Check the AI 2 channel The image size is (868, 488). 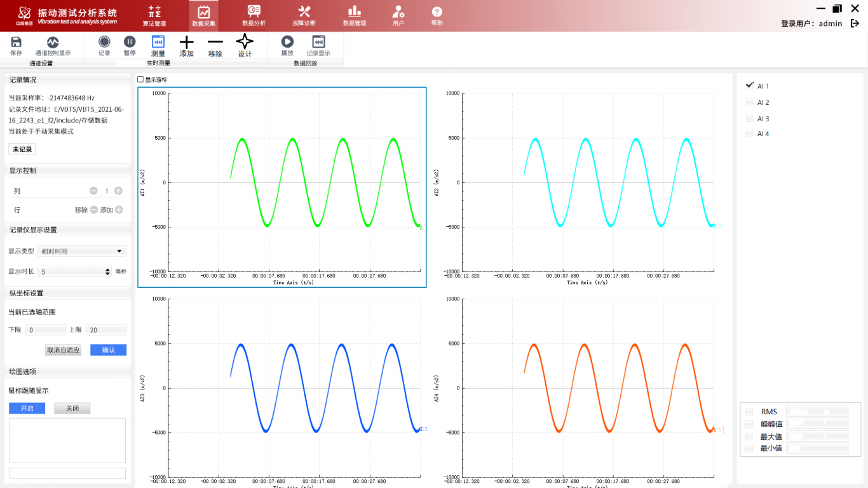point(750,102)
